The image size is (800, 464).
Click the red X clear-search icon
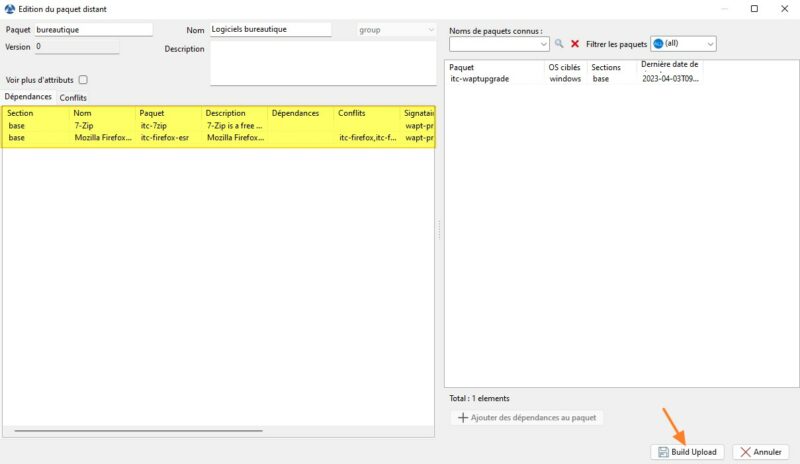[x=575, y=44]
